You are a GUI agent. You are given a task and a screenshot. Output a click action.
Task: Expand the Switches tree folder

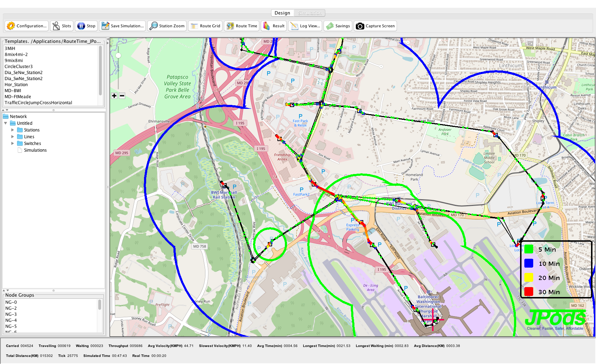(13, 144)
